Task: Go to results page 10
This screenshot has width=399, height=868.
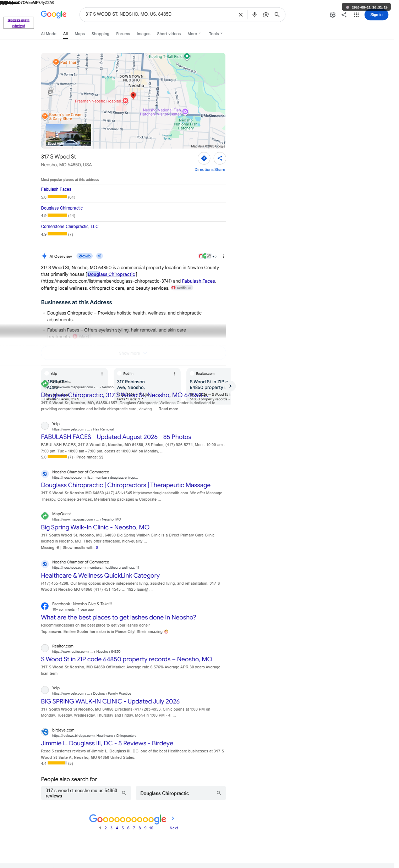Action: click(151, 828)
